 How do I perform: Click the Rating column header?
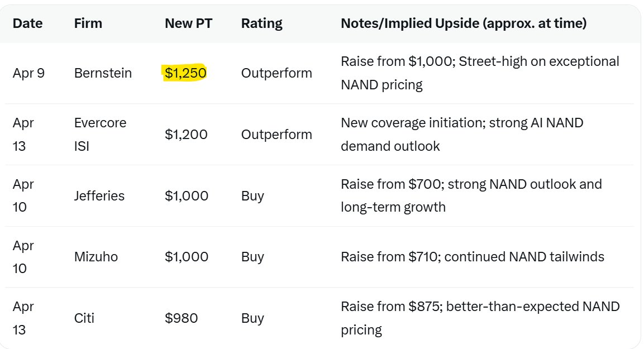261,23
